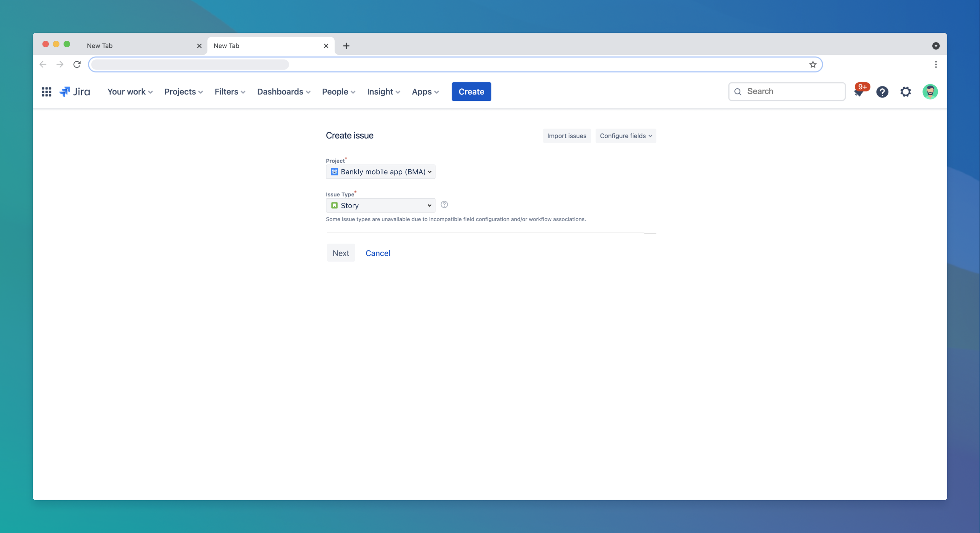Click the Next button
Screen dimensions: 980x533
coord(340,253)
